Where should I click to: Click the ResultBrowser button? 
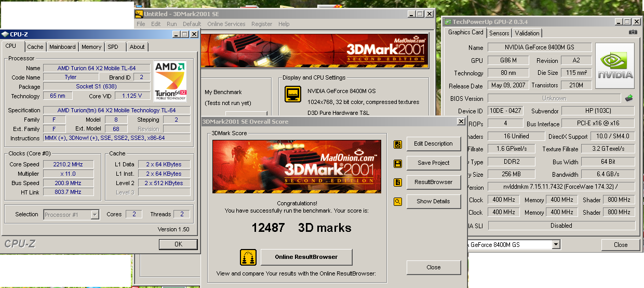click(434, 182)
